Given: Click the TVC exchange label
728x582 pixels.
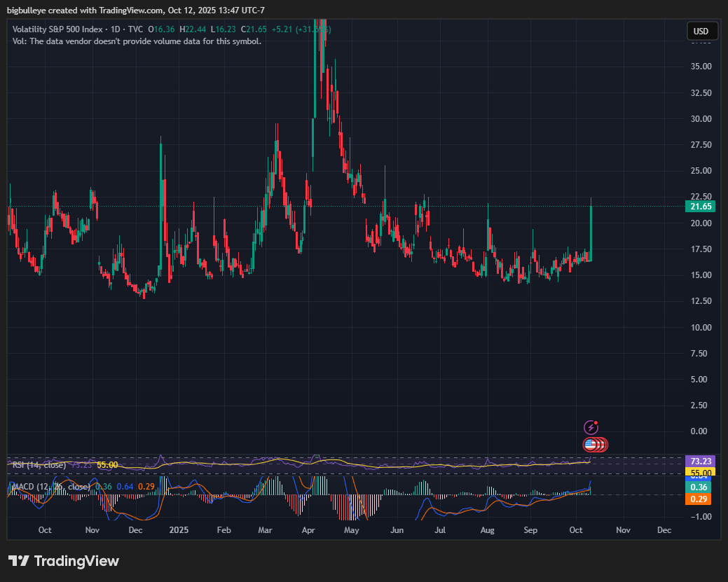Looking at the screenshot, I should (x=135, y=29).
